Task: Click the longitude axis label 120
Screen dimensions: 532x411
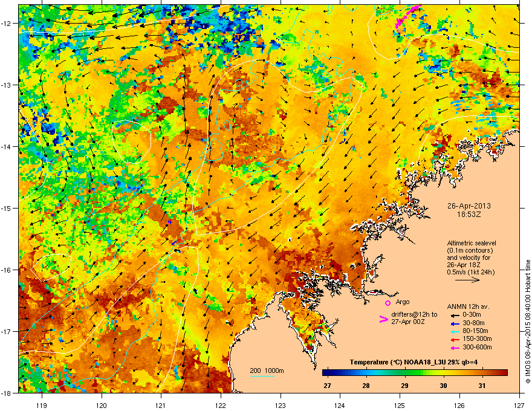Action: coord(102,405)
